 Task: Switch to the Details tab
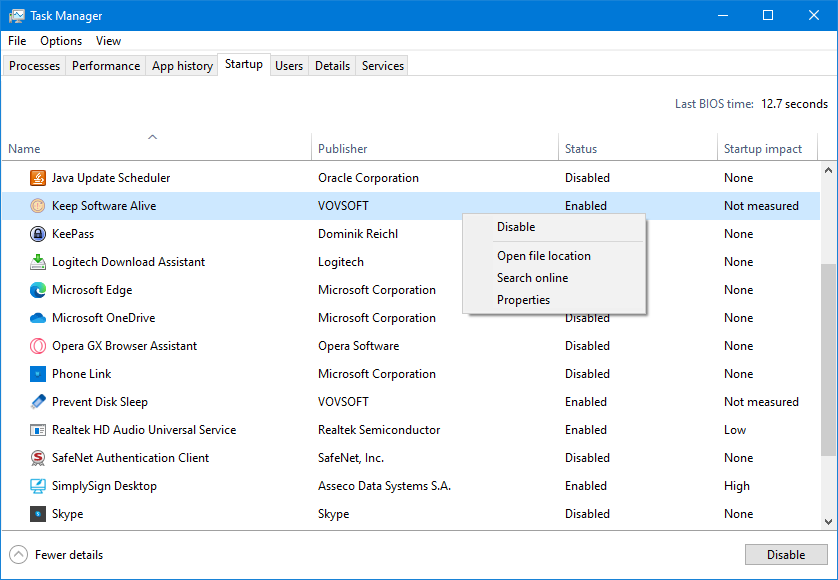coord(332,66)
